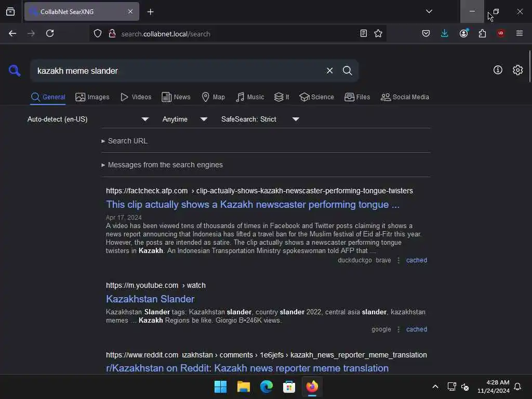Screen dimensions: 532x399
Task: Click the "duckduckgo" engine label
Action: (354, 260)
